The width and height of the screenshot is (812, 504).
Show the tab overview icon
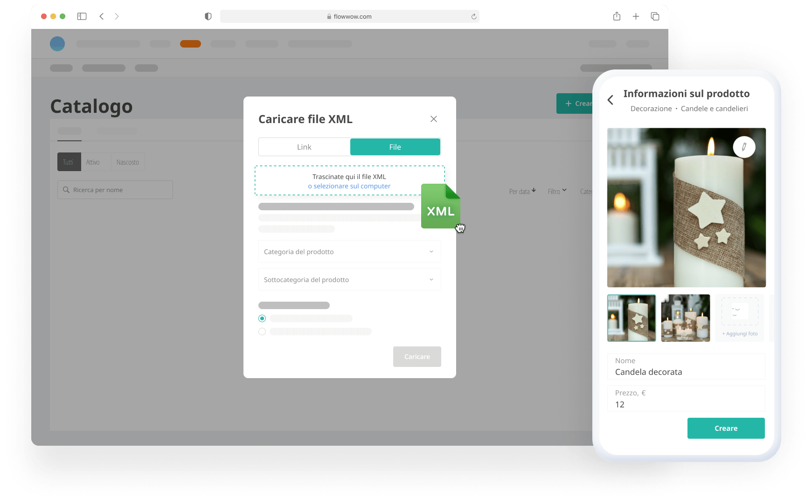(655, 16)
